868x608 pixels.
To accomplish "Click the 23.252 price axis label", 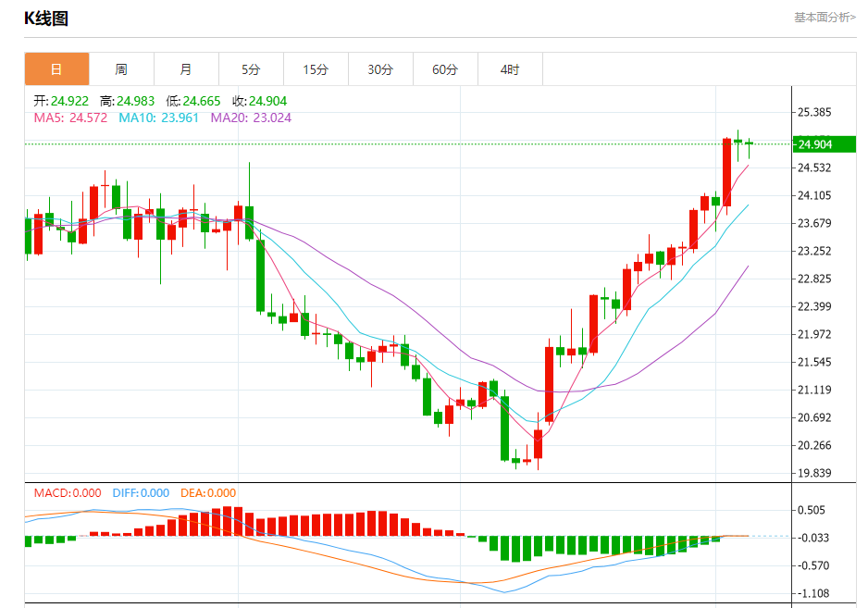I will 814,251.
